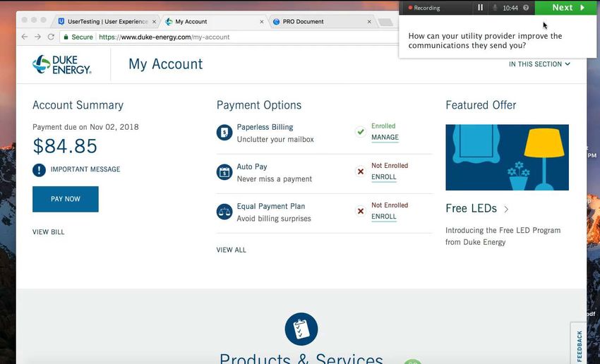This screenshot has height=364, width=600.
Task: Click the Products & Services heading
Action: point(301,359)
